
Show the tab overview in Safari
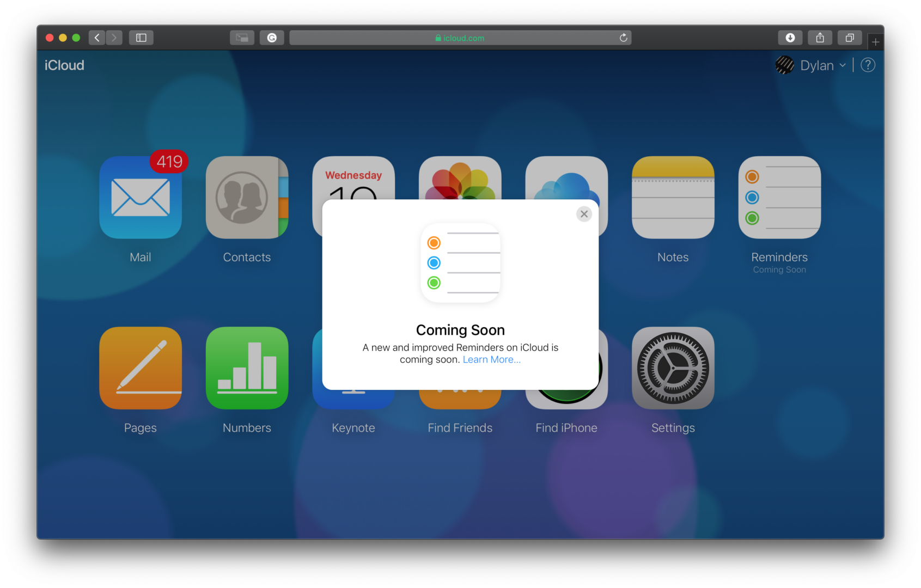pos(849,38)
